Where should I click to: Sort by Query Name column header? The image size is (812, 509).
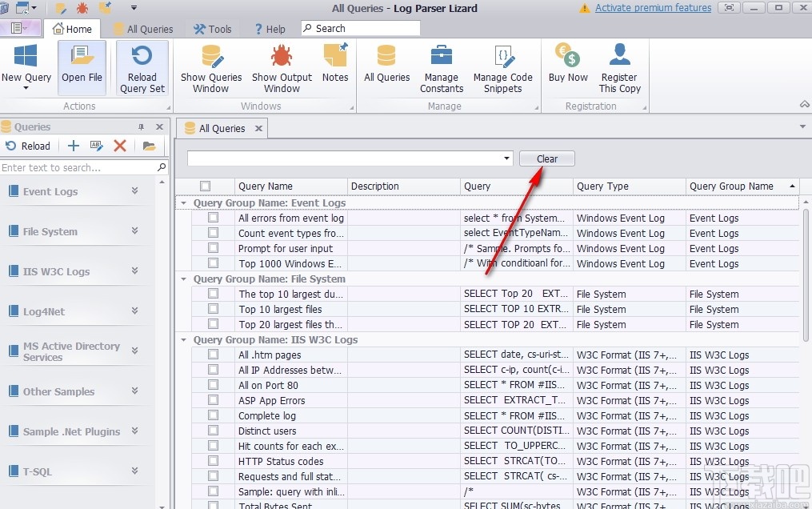tap(290, 186)
